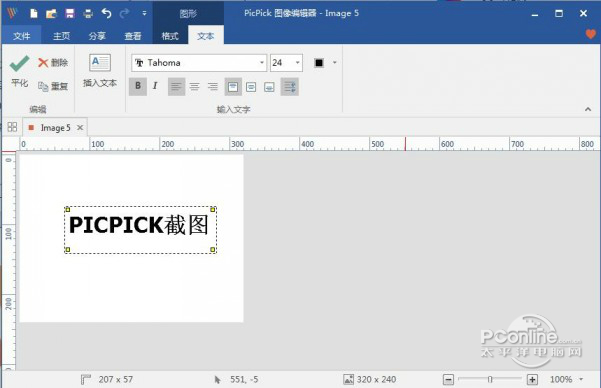The image size is (601, 388).
Task: Click 删除 to delete the text object
Action: tap(53, 62)
